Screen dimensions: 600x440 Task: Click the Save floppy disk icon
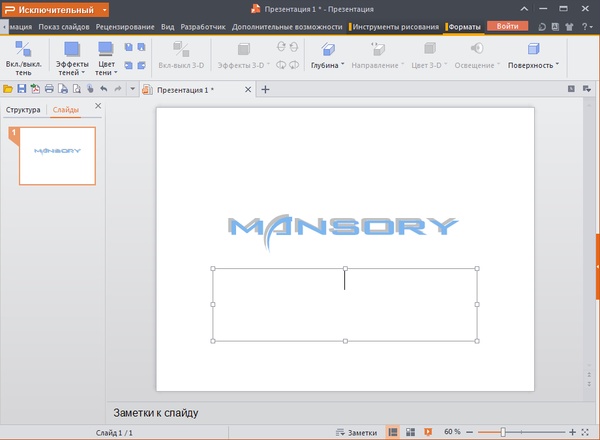[21, 89]
